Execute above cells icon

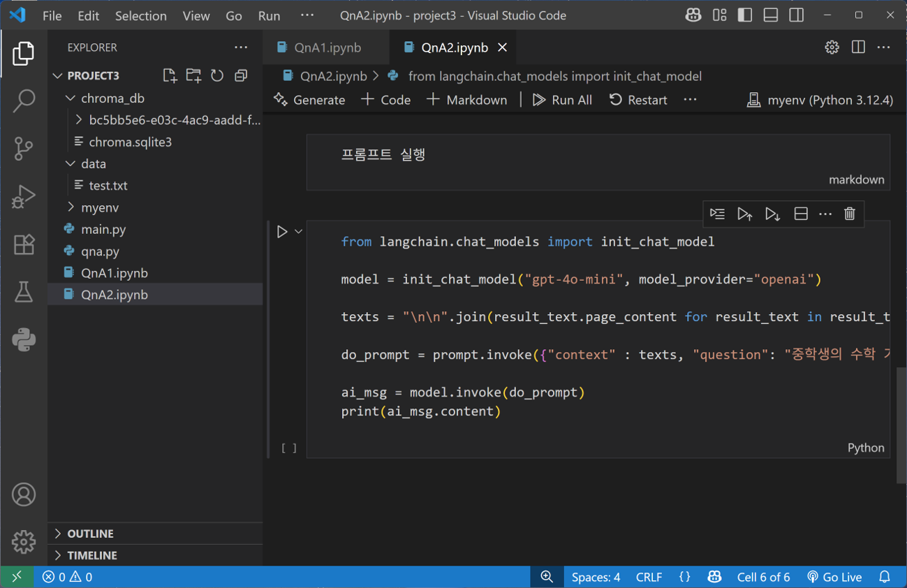pos(745,214)
